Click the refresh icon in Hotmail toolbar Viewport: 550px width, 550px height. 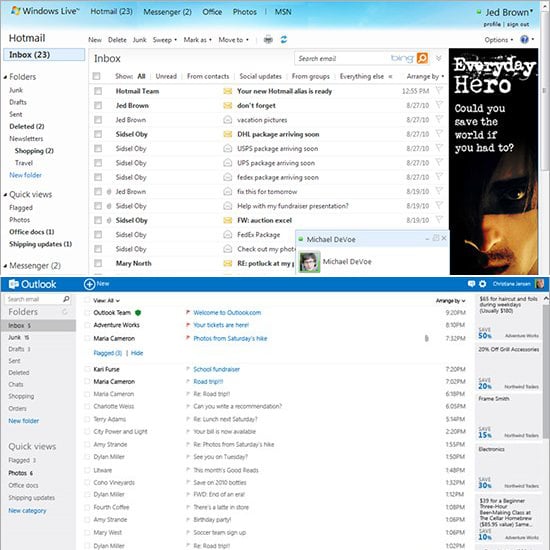click(284, 40)
